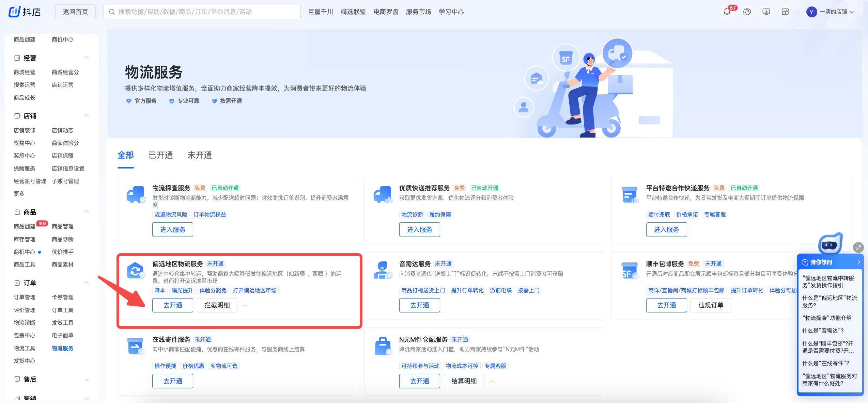Switch to the 未开通 tab
868x403 pixels.
pyautogui.click(x=200, y=155)
